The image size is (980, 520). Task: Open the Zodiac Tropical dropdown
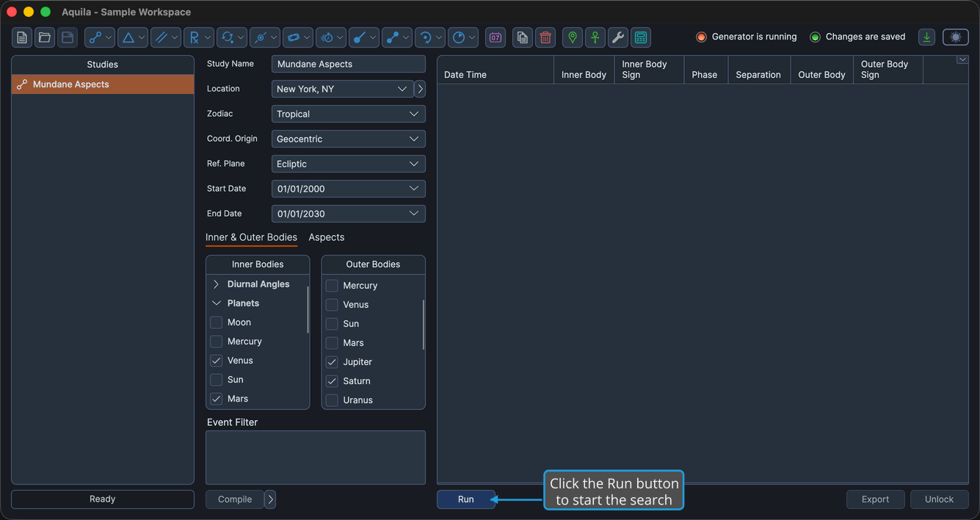[x=349, y=114]
